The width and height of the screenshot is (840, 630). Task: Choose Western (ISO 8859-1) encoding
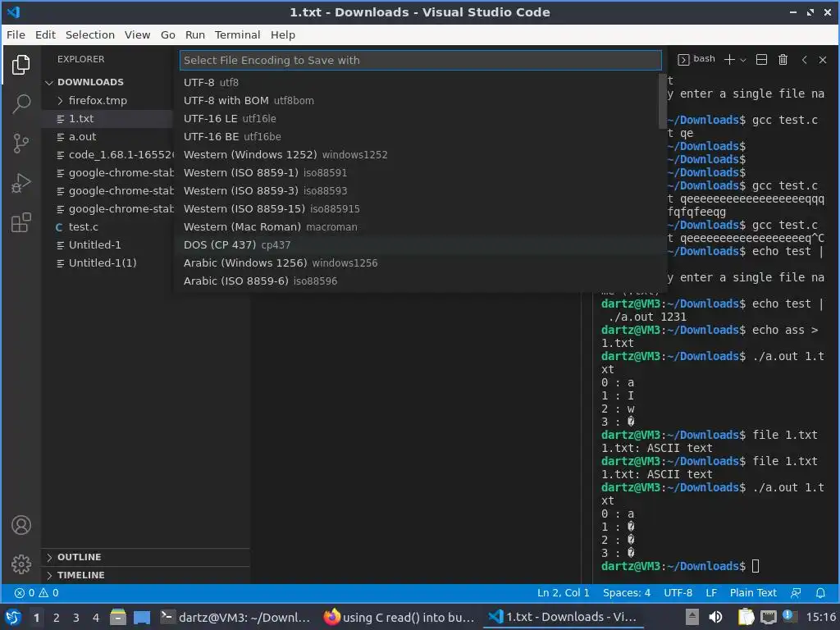419,173
